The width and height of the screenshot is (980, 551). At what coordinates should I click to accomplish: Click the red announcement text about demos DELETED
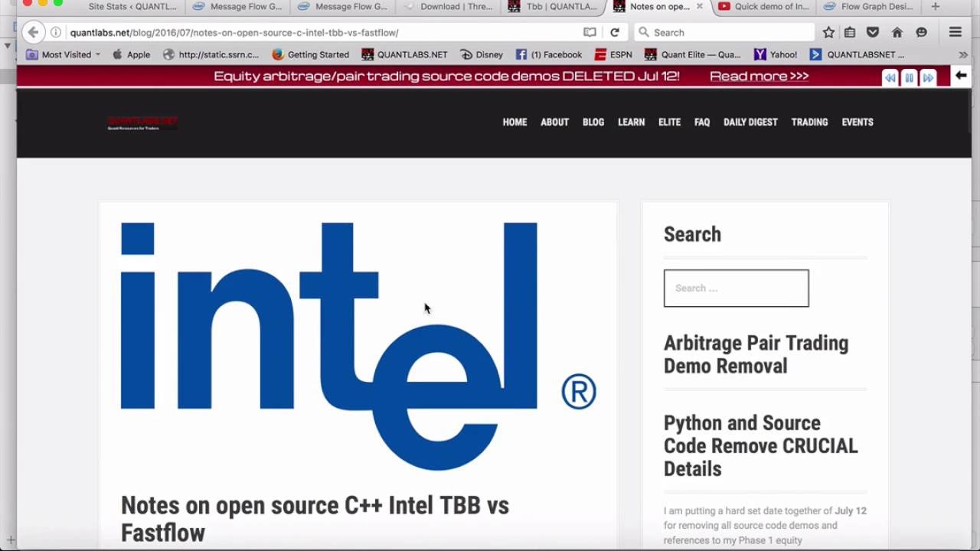tap(446, 76)
